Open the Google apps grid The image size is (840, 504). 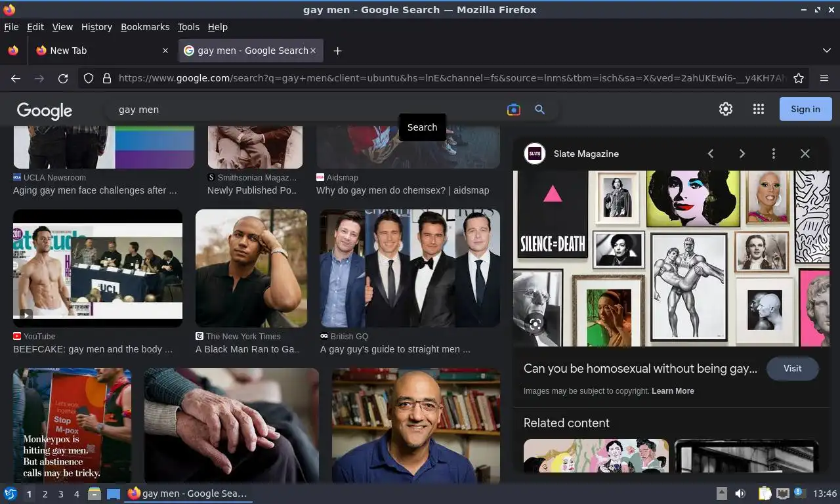[x=759, y=110]
